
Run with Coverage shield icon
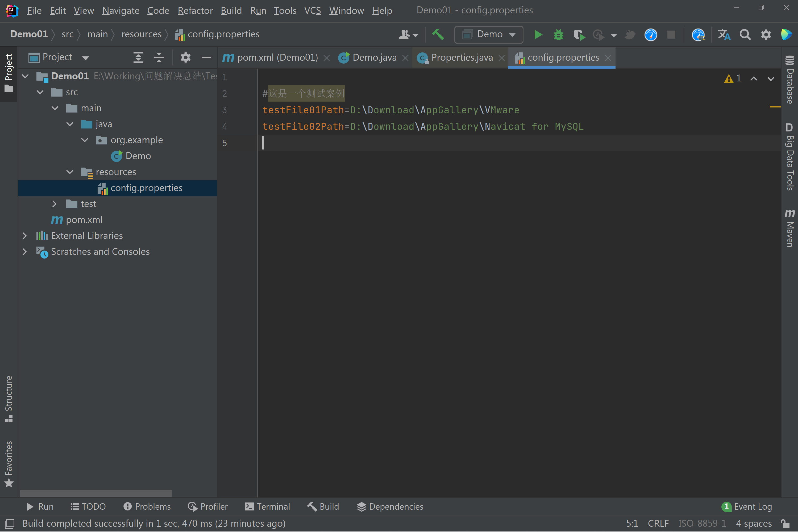(x=579, y=35)
